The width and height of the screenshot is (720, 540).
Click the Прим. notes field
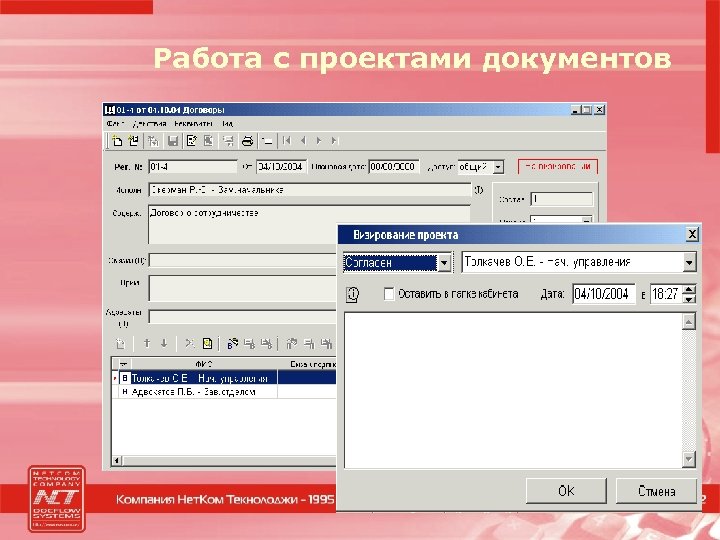tap(243, 288)
